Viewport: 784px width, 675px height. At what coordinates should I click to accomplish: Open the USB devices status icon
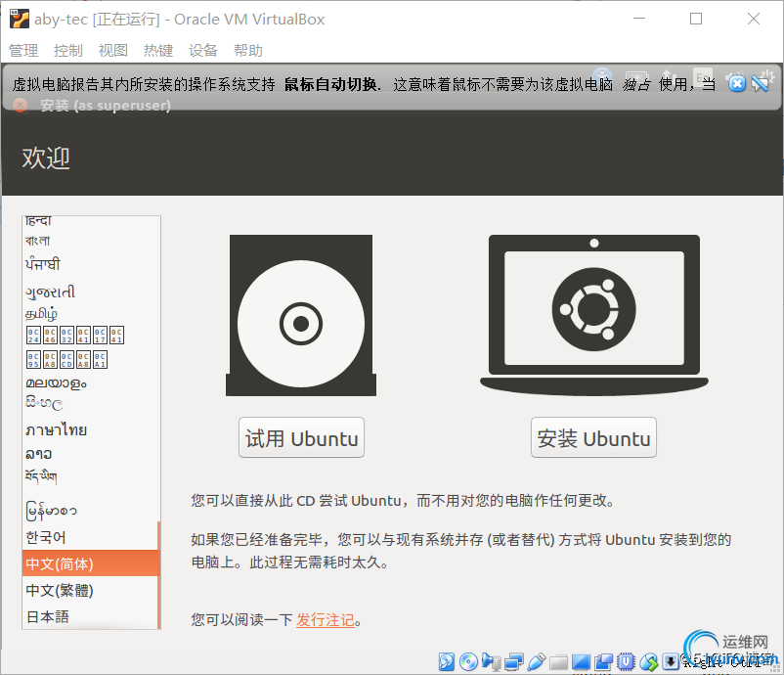coord(536,661)
